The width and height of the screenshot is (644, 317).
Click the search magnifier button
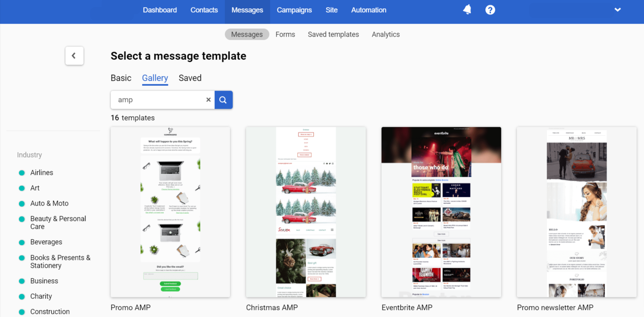(223, 100)
